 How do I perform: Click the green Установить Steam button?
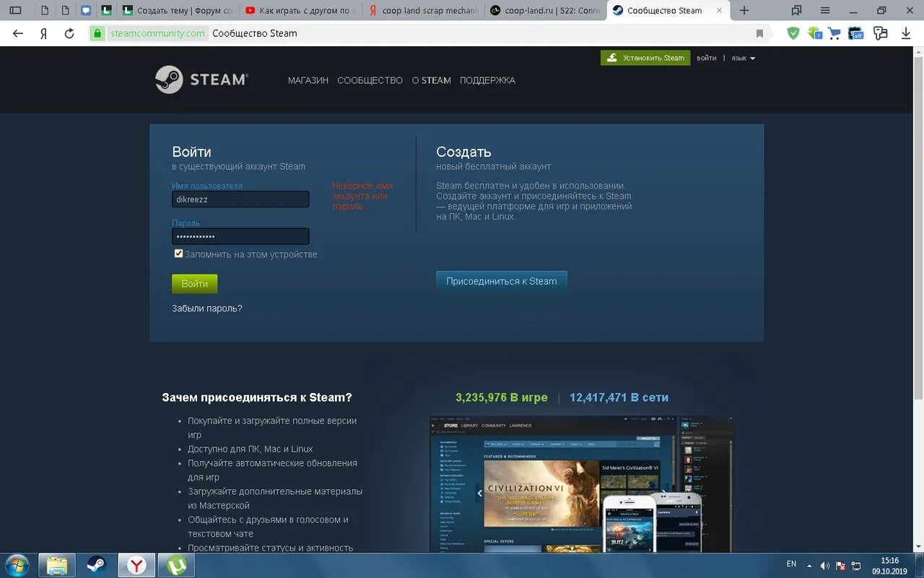645,58
